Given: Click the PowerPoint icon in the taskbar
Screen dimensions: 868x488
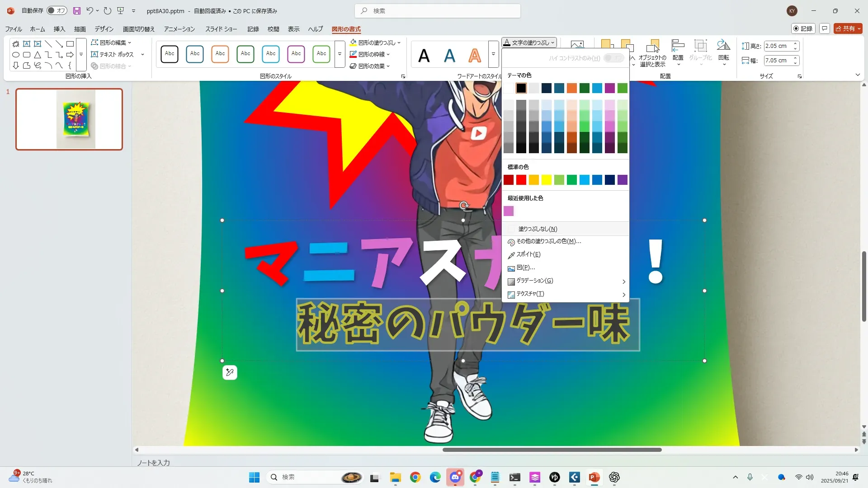Looking at the screenshot, I should 594,477.
